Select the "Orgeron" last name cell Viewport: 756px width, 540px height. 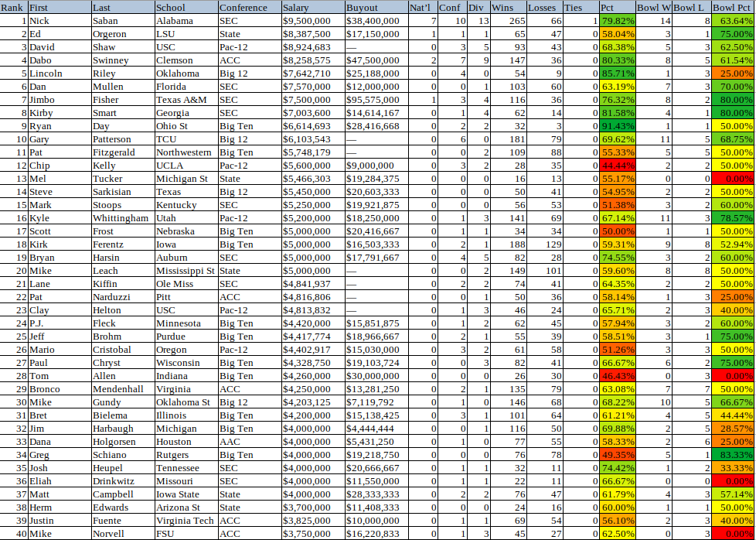123,34
